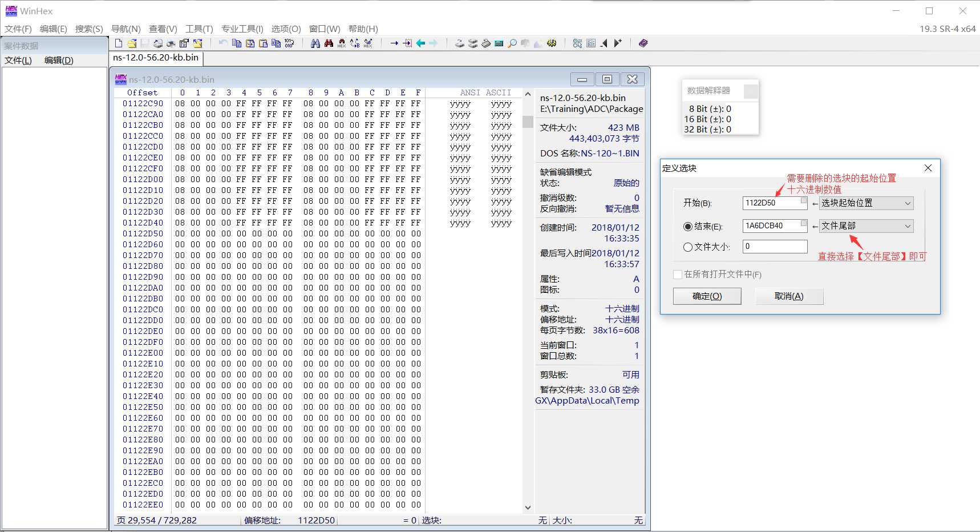Click page indicator 29,554 / 729,282
The width and height of the screenshot is (980, 532).
pyautogui.click(x=157, y=521)
